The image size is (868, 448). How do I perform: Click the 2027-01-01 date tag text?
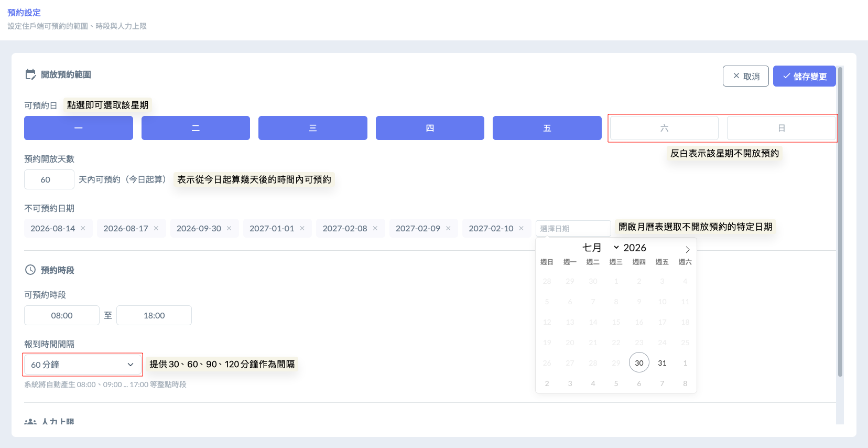click(x=272, y=228)
